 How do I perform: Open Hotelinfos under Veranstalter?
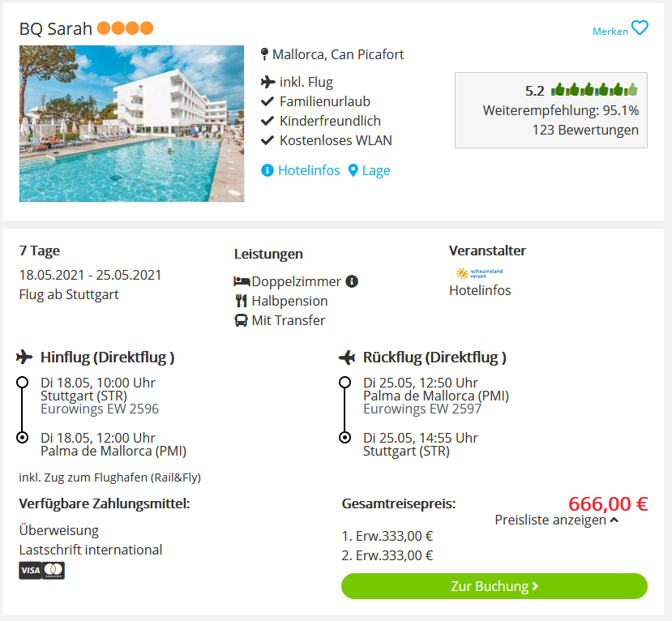[480, 290]
